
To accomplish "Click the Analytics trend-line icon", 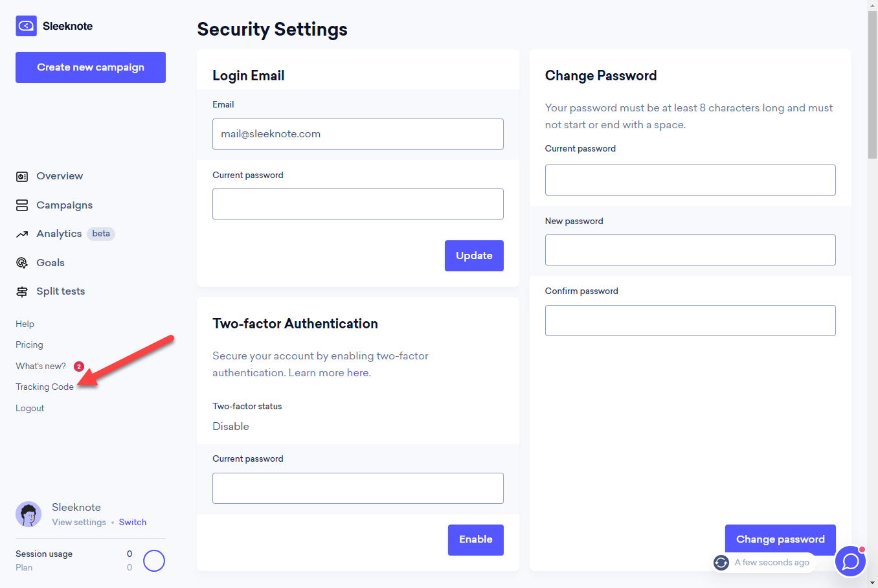I will 22,234.
